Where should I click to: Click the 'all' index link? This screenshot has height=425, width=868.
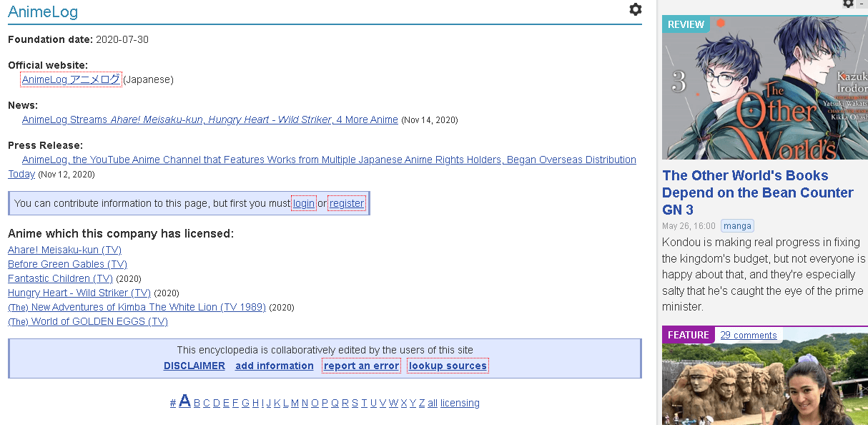point(433,403)
